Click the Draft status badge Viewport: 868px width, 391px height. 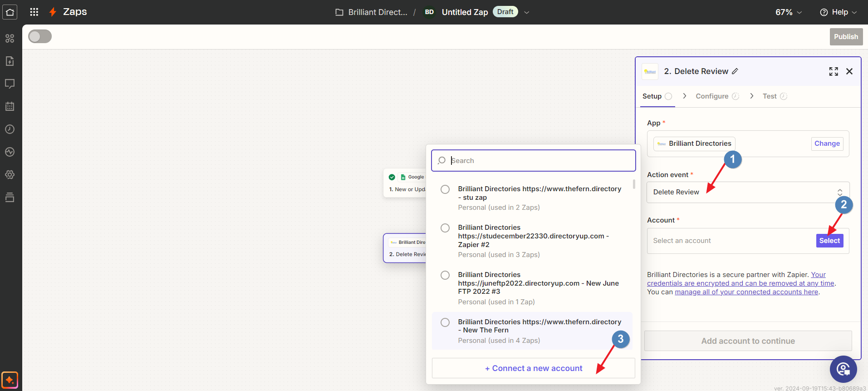click(505, 12)
